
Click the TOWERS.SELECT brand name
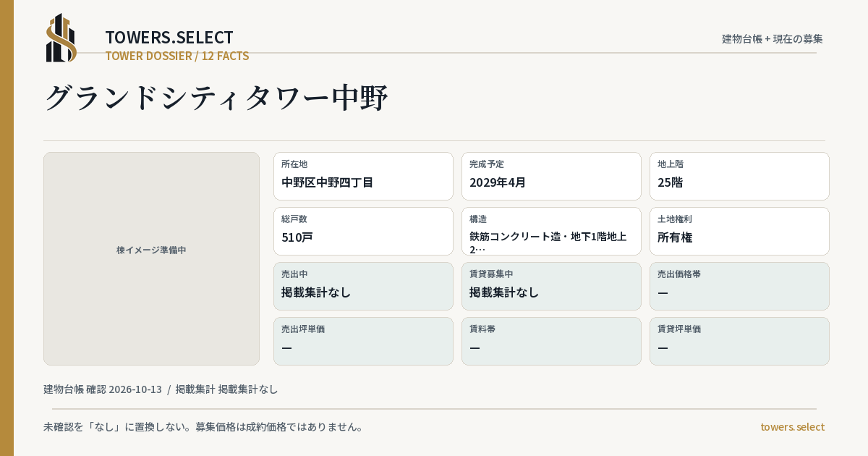coord(169,38)
